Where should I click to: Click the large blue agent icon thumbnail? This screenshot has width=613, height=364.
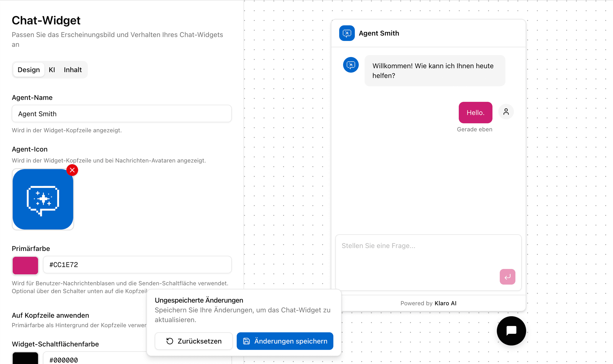(43, 199)
